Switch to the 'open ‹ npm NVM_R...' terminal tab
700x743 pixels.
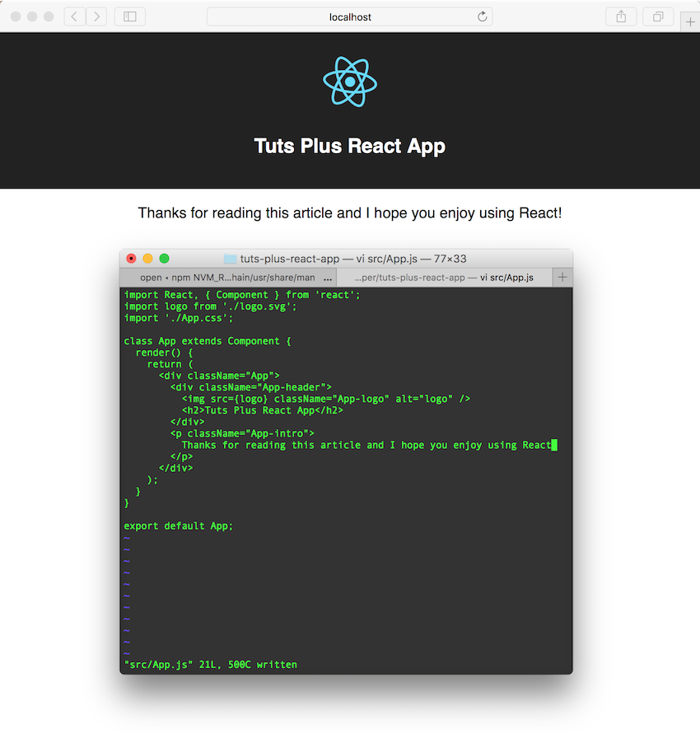tap(228, 278)
